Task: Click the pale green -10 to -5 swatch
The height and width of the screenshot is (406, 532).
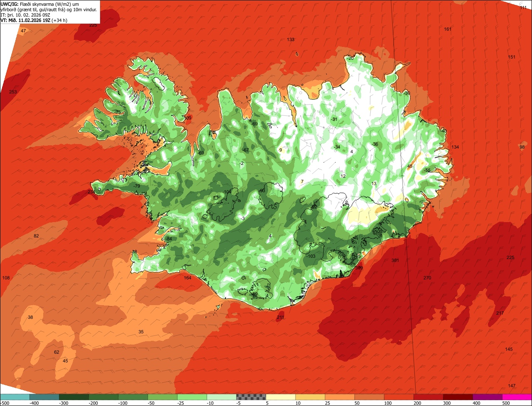Action: click(x=222, y=397)
